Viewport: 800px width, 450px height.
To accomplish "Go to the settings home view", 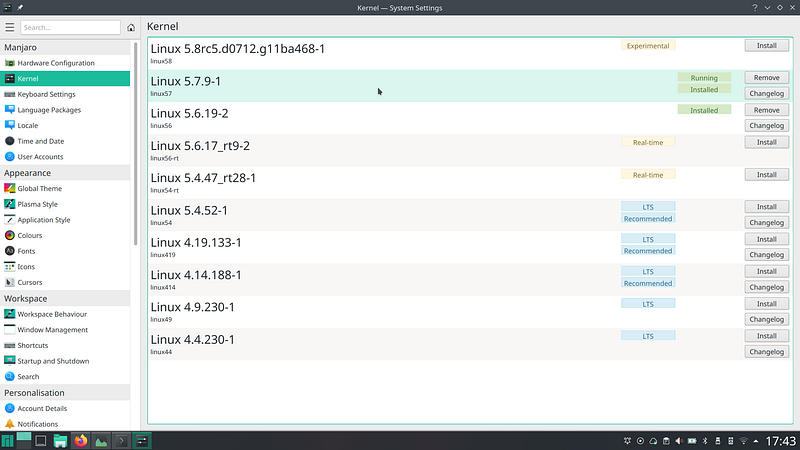I will pyautogui.click(x=131, y=28).
